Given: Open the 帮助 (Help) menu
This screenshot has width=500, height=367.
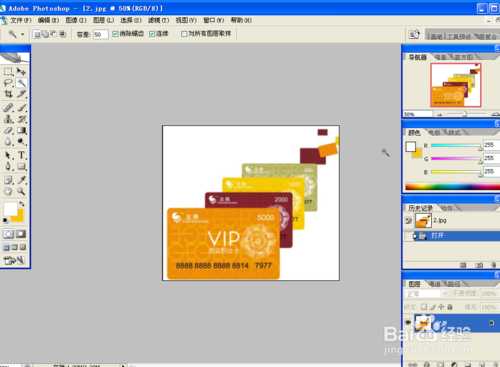Looking at the screenshot, I should tap(241, 20).
